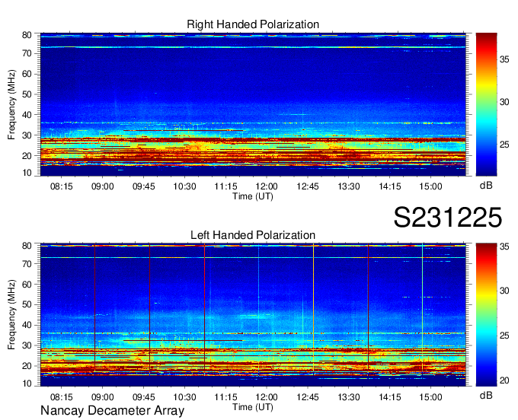518x420 pixels.
Task: Click the 10 MHz tick label on the left-handed plot
Action: coord(27,383)
